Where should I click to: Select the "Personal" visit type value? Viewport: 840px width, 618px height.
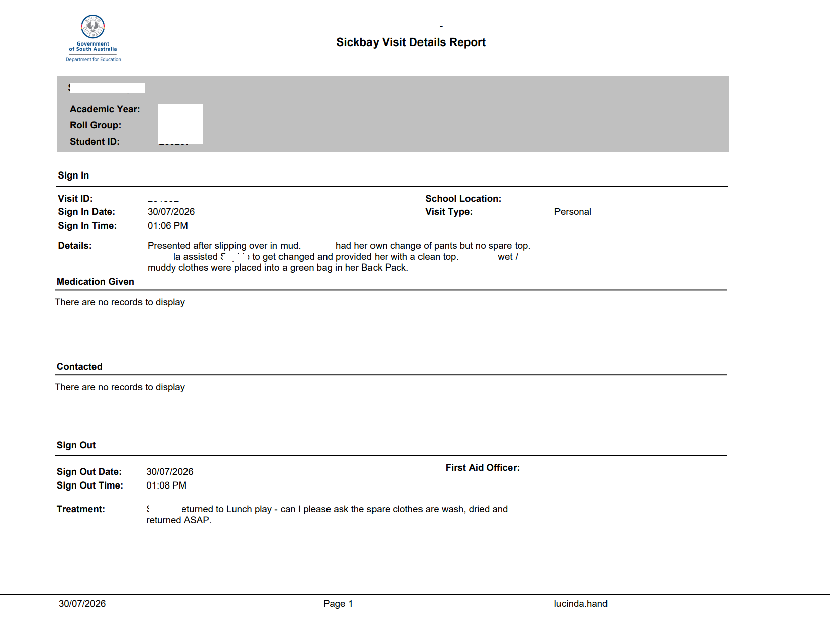click(573, 212)
